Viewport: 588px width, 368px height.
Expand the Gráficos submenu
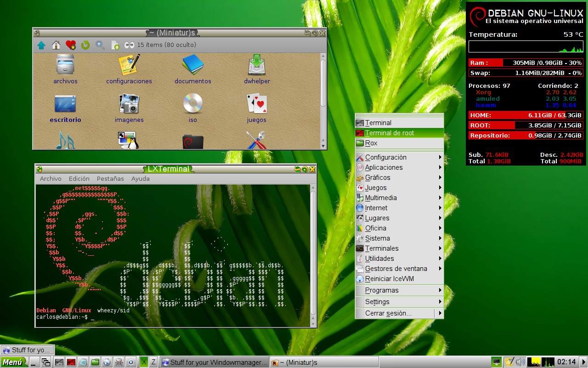[399, 178]
